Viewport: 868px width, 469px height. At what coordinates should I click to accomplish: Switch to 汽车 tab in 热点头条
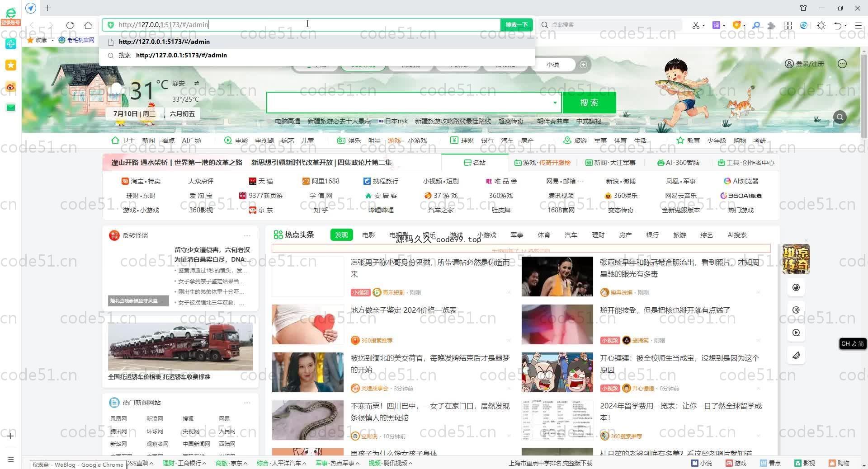tap(571, 235)
